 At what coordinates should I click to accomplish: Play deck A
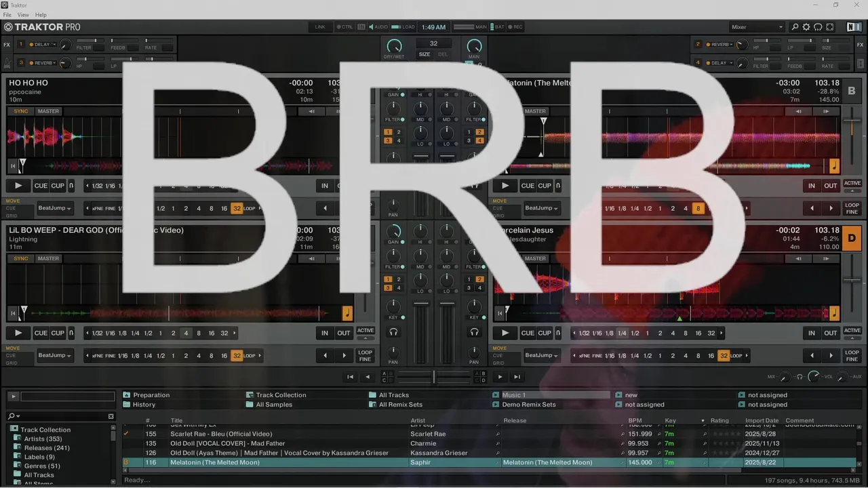click(x=18, y=186)
